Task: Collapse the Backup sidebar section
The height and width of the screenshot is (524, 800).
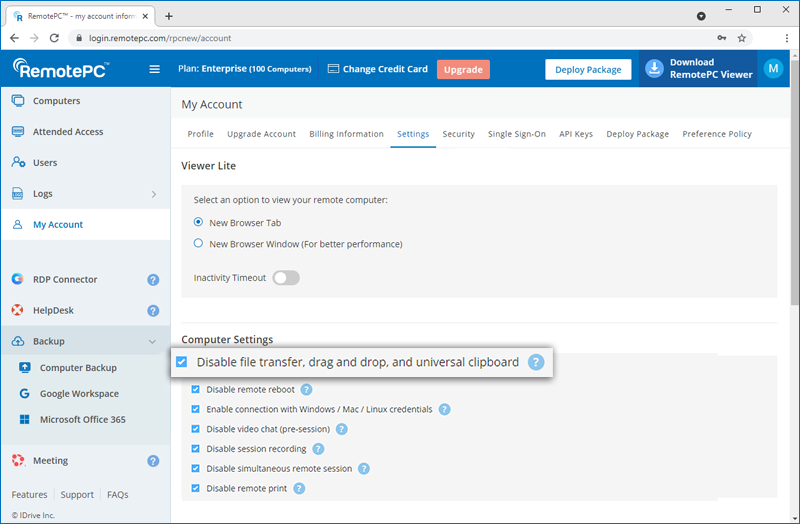Action: click(153, 342)
